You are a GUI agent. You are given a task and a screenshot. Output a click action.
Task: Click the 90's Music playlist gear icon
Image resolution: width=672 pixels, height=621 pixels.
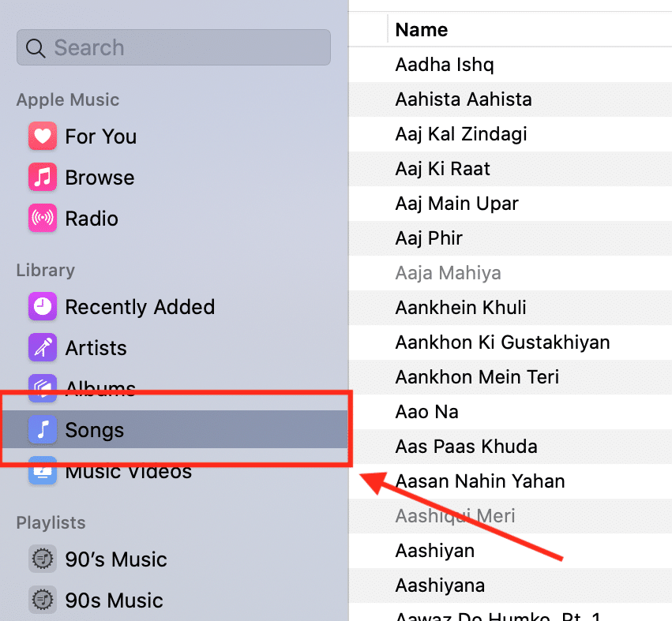[x=42, y=559]
